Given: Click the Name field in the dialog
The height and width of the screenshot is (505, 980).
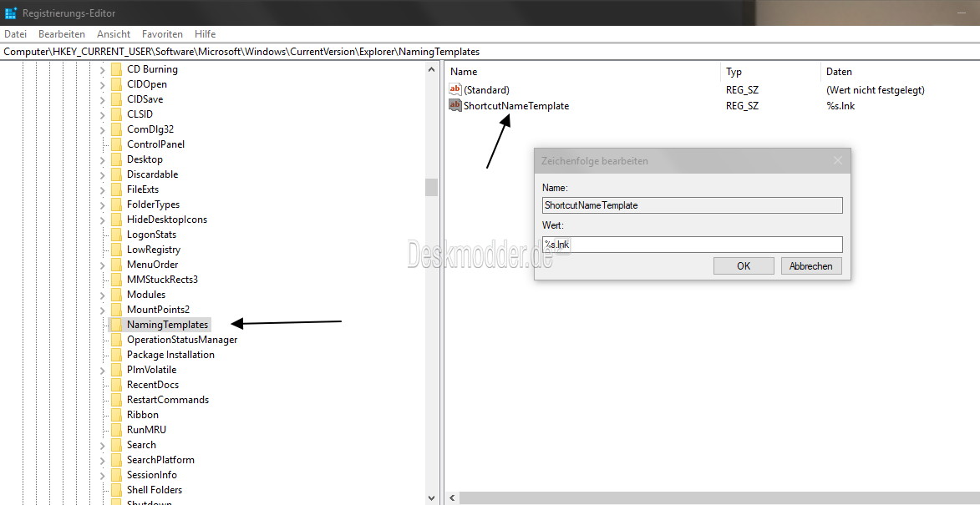Looking at the screenshot, I should point(693,205).
